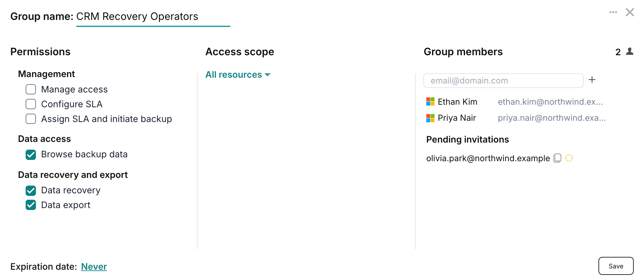
Task: Check the Configure SLA permission
Action: coord(31,104)
